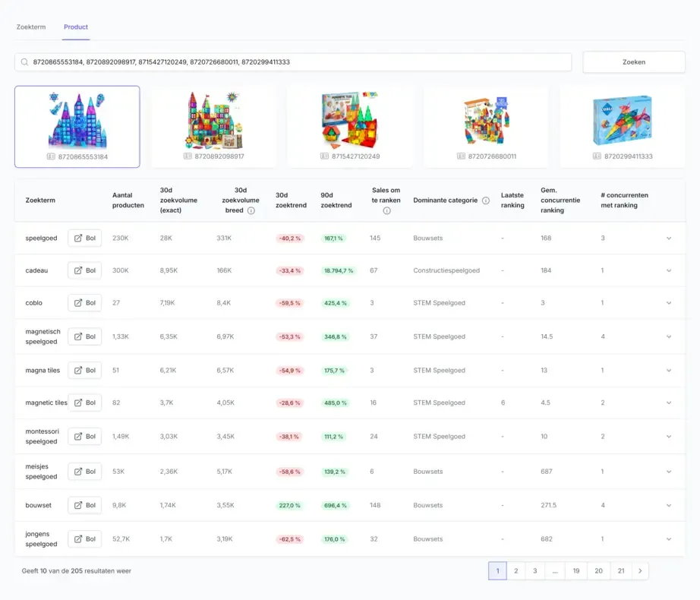Show info for Dominante categorie column

tap(486, 201)
